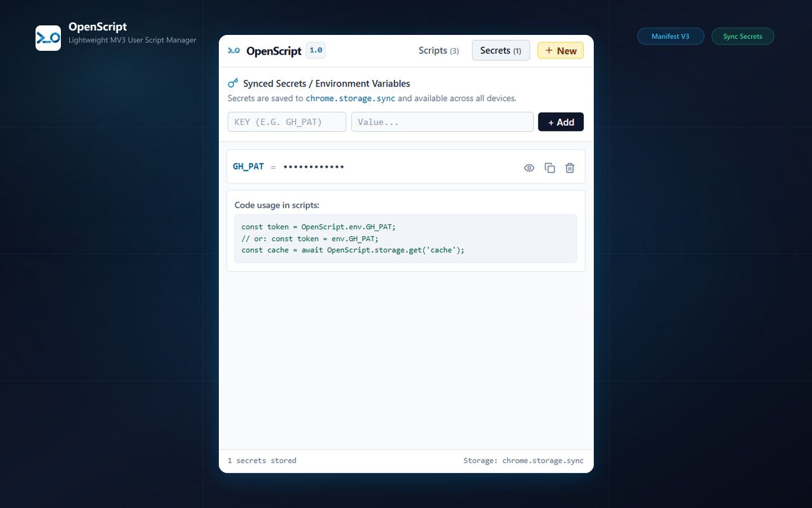Click the Storage: chrome.storage.sync footer text
Image resolution: width=812 pixels, height=508 pixels.
(523, 460)
